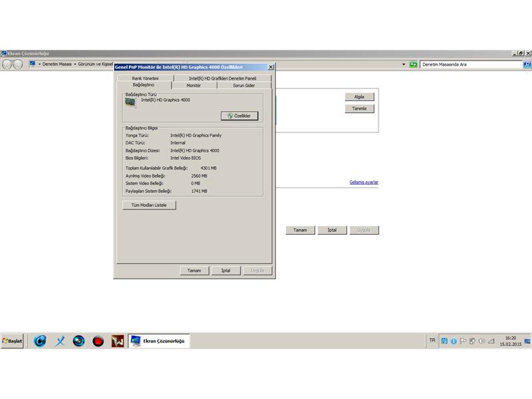532x399 pixels.
Task: Focus the Denetim Masasında Ara search field
Action: 471,64
